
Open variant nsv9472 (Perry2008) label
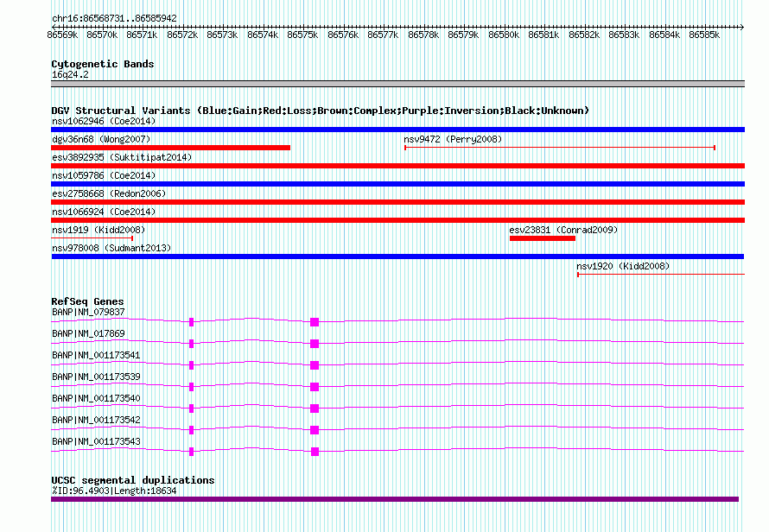click(453, 139)
